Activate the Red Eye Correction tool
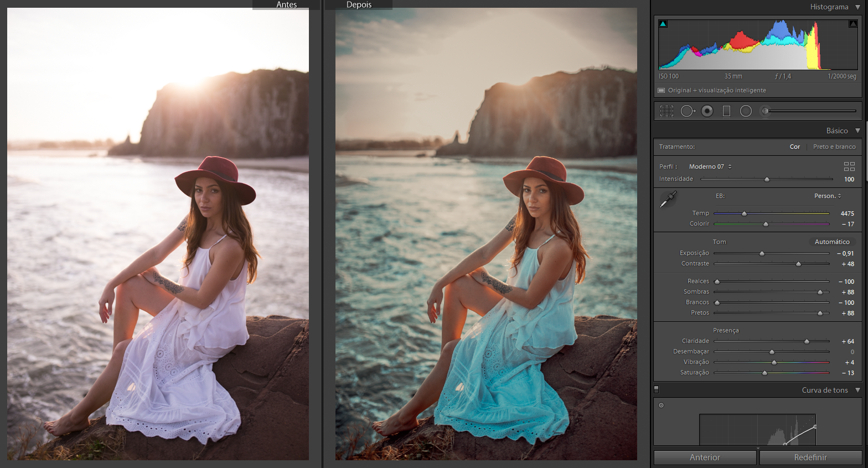The width and height of the screenshot is (868, 468). 707,111
